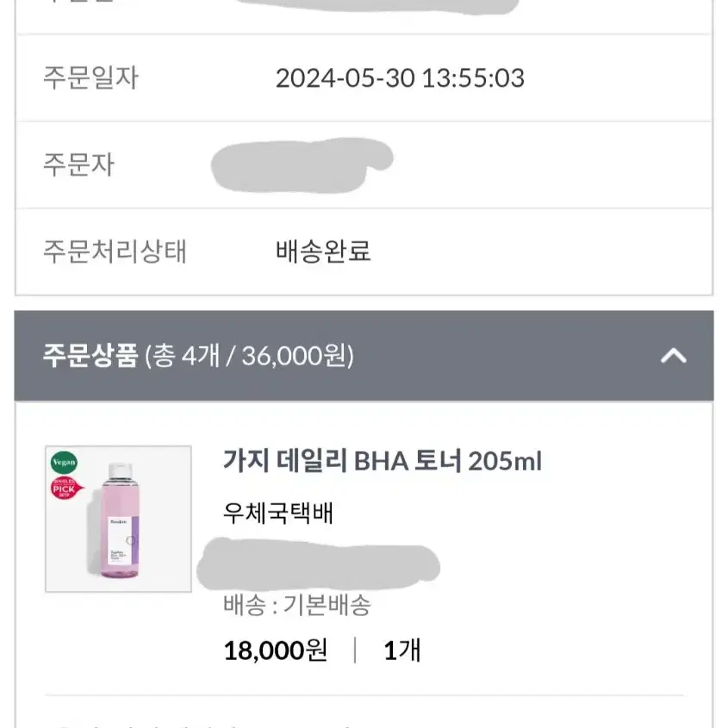
Task: Tap the 18,000원 item price
Action: (x=276, y=650)
